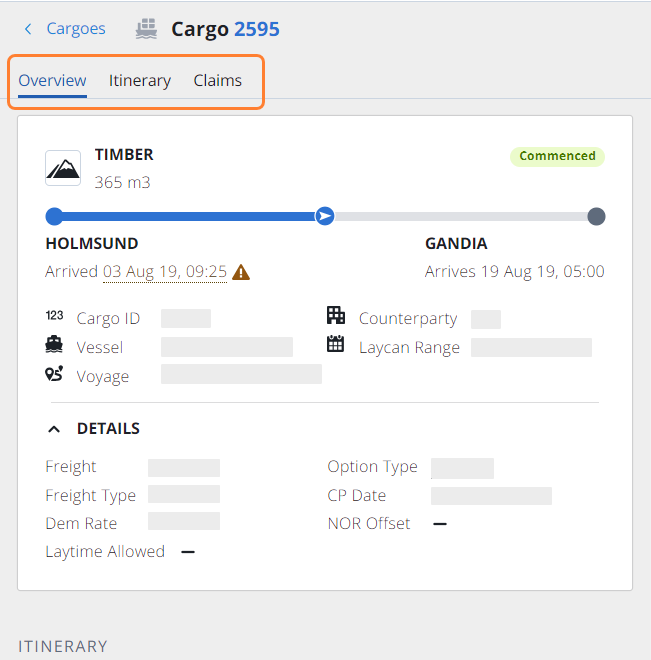Screen dimensions: 651x660
Task: Collapse the DETAILS section chevron
Action: 54,429
